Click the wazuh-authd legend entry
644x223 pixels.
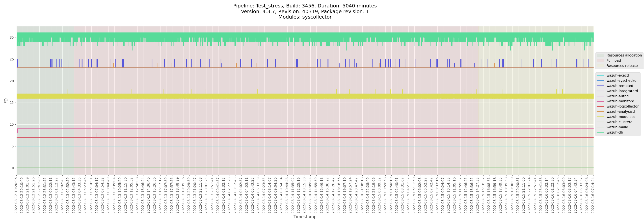tap(617, 96)
